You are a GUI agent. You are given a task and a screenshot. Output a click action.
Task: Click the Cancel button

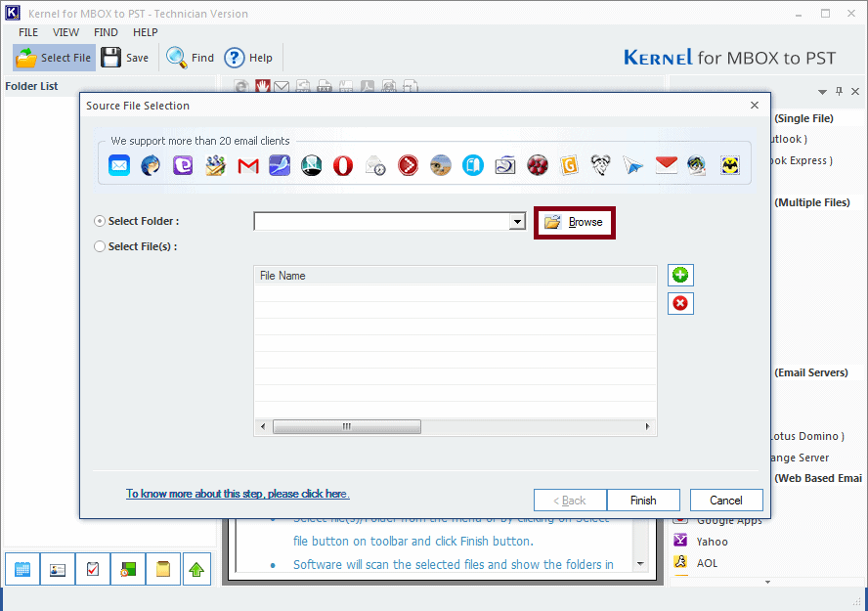[x=726, y=501]
